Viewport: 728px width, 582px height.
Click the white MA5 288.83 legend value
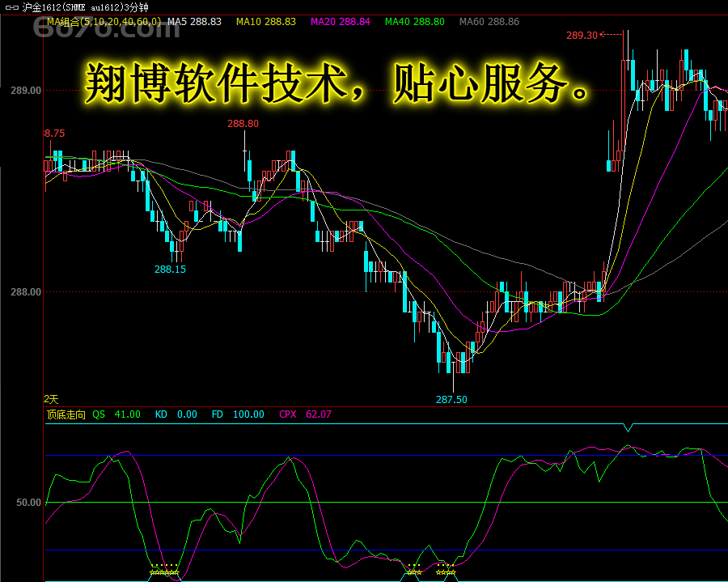(x=194, y=21)
